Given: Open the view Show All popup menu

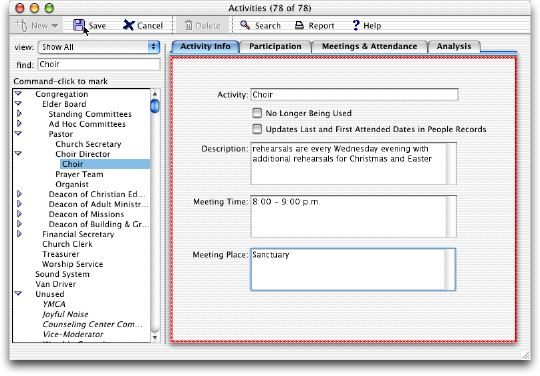Looking at the screenshot, I should point(99,47).
